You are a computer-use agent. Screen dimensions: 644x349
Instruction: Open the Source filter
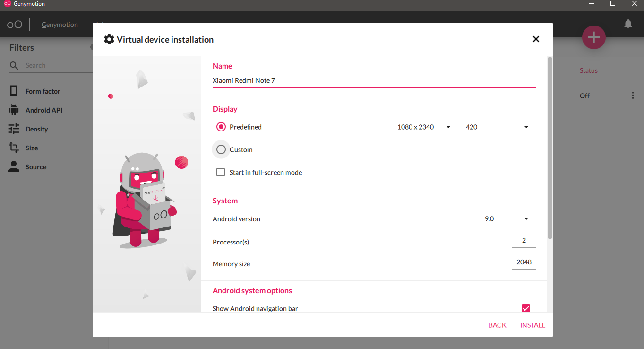35,167
